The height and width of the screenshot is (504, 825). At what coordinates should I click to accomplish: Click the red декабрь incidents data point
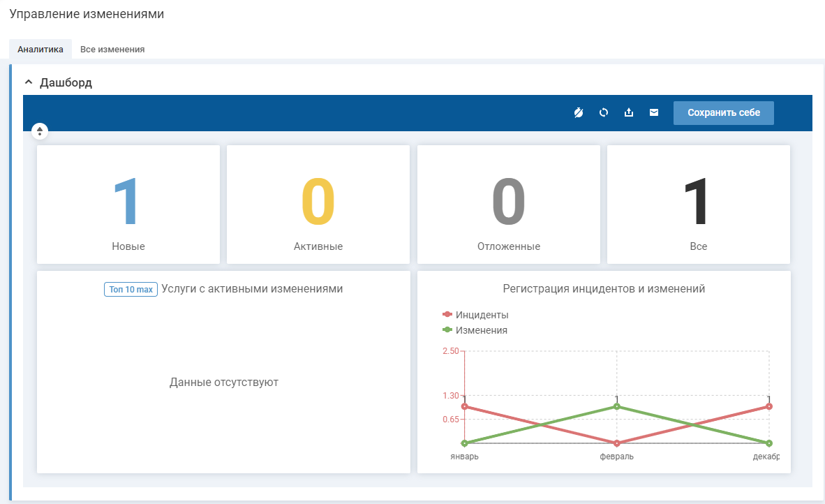tap(769, 406)
